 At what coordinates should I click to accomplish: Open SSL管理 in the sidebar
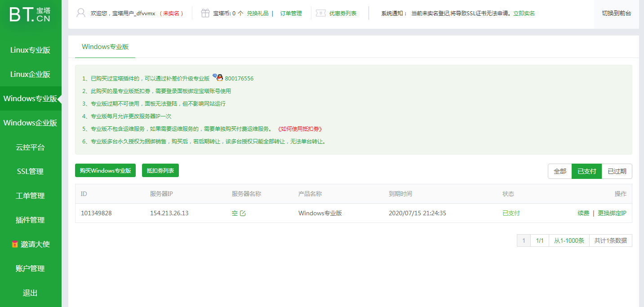31,171
